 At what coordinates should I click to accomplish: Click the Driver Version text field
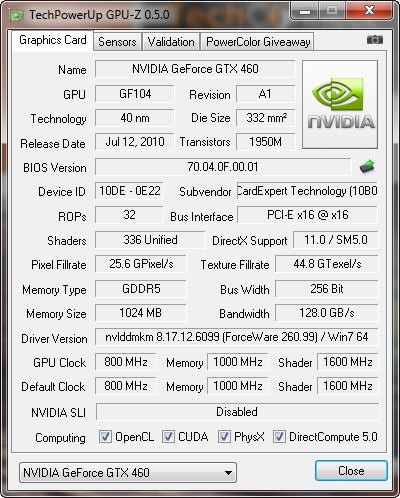pyautogui.click(x=237, y=337)
